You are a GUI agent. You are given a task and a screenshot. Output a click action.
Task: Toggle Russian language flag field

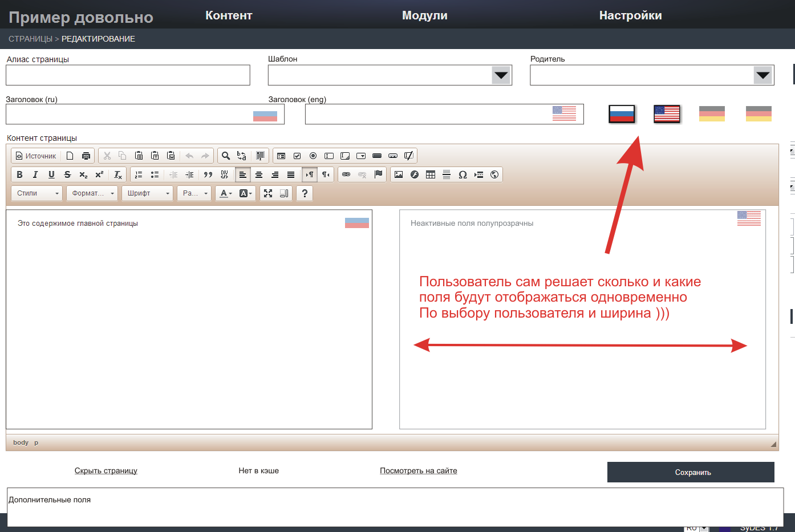[622, 114]
